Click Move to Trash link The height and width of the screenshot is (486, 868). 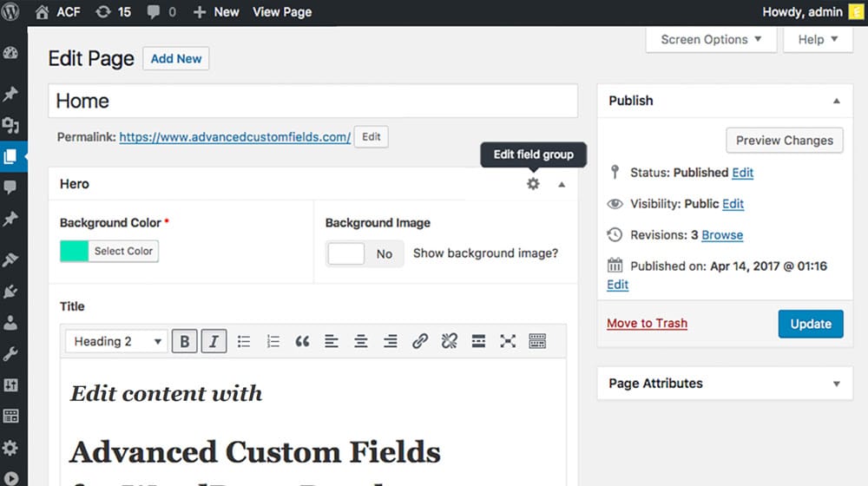pyautogui.click(x=648, y=323)
